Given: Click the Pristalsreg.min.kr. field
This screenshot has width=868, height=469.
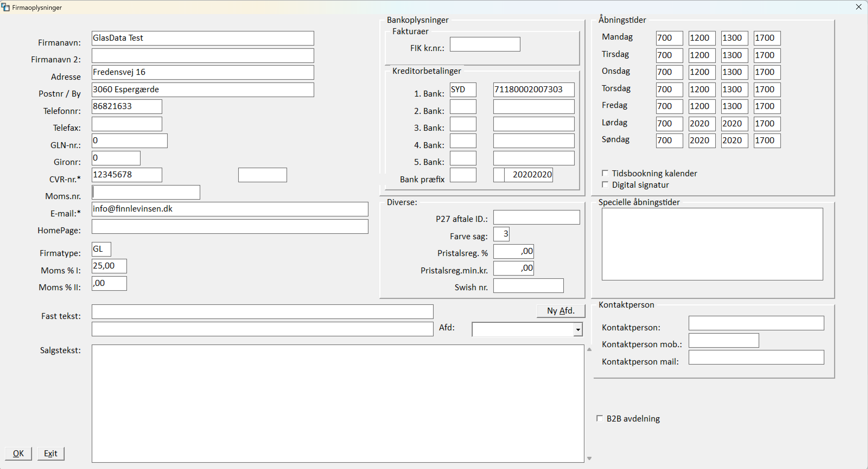Looking at the screenshot, I should point(514,268).
